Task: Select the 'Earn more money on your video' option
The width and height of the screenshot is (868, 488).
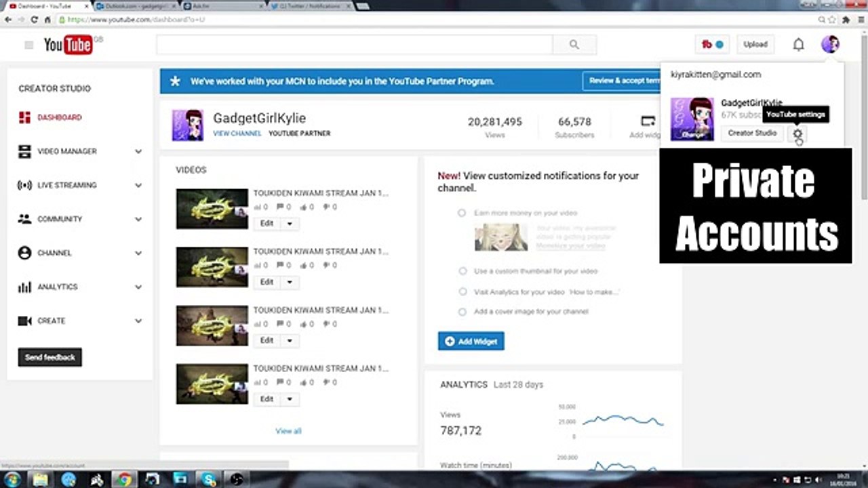Action: (x=462, y=213)
